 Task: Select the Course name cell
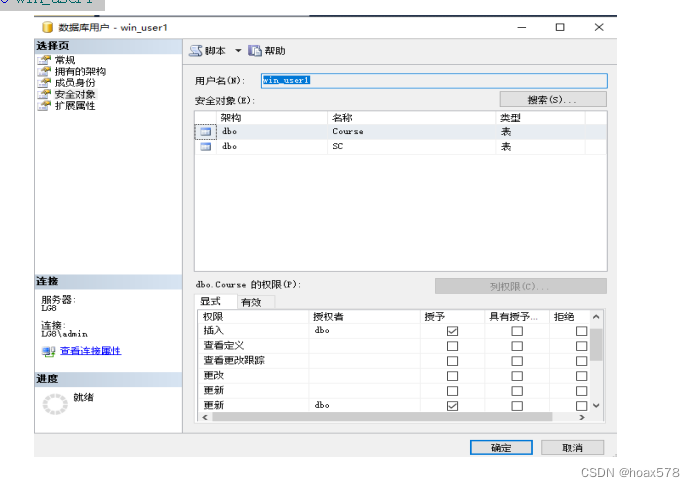click(412, 132)
